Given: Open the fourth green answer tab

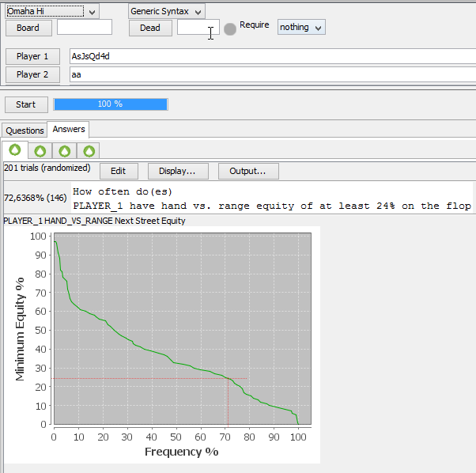Looking at the screenshot, I should pyautogui.click(x=90, y=150).
